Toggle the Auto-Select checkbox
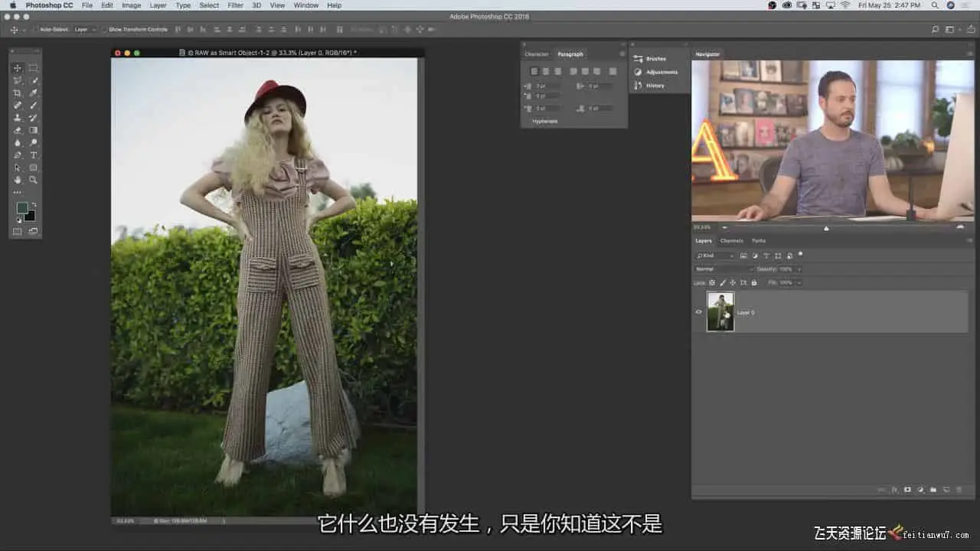The height and width of the screenshot is (551, 980). pos(35,30)
